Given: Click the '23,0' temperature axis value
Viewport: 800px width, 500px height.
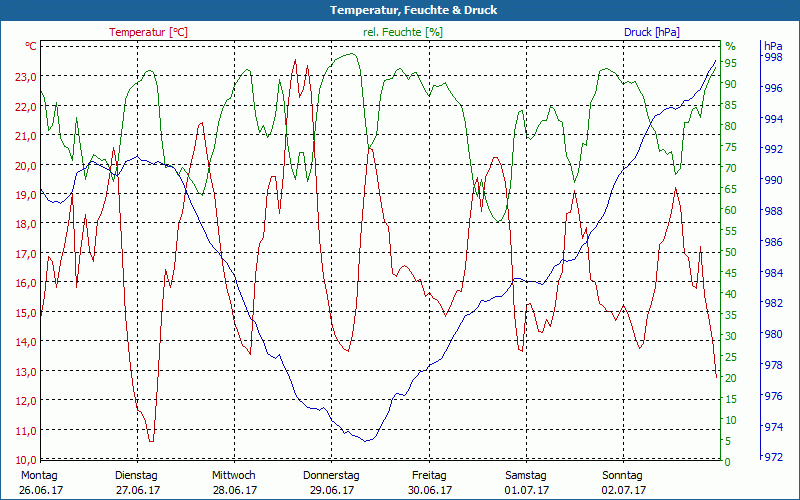Looking at the screenshot, I should (27, 77).
